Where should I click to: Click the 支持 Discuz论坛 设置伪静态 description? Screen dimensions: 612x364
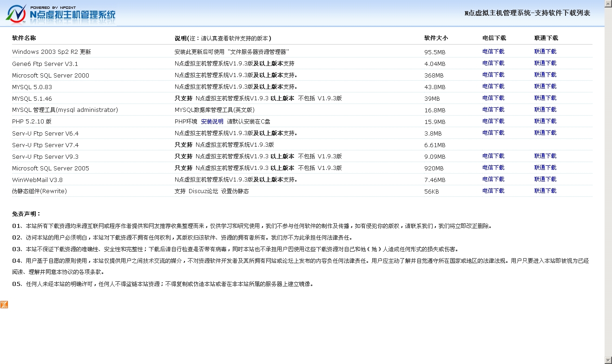point(211,191)
